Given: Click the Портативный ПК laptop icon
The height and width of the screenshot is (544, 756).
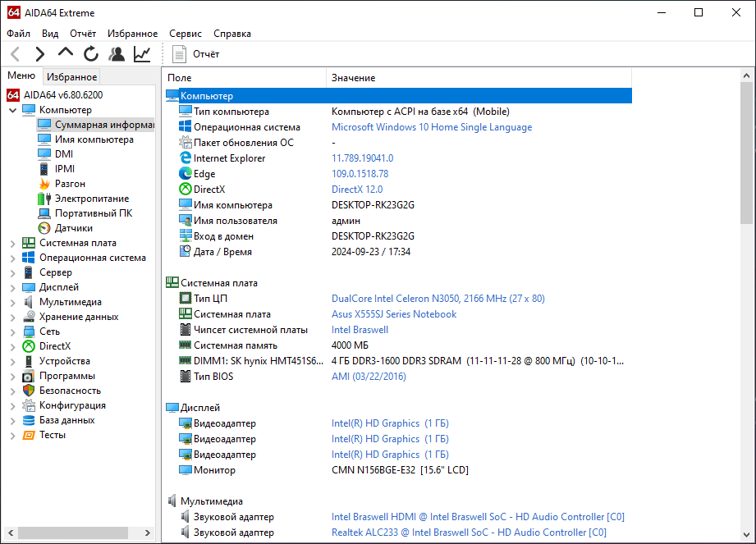Looking at the screenshot, I should (44, 213).
